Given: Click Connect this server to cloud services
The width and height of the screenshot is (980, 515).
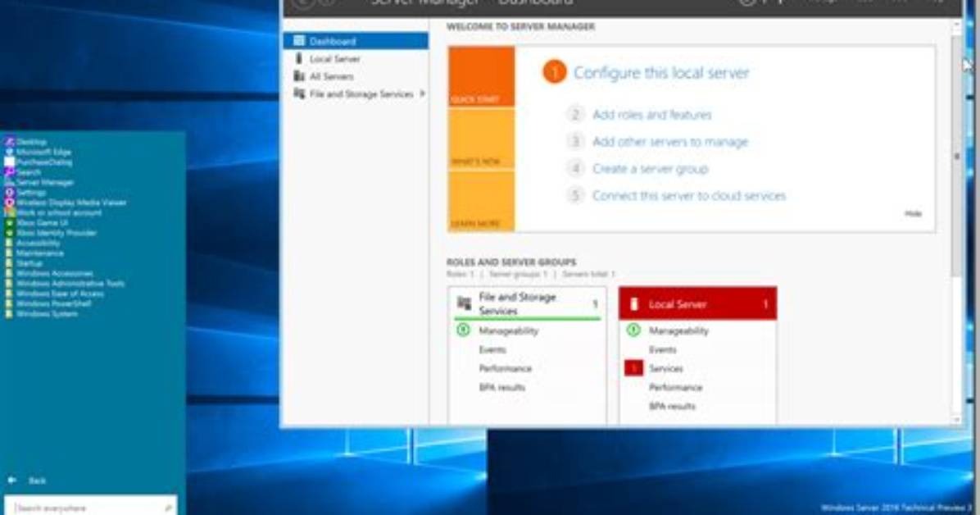Looking at the screenshot, I should coord(689,195).
